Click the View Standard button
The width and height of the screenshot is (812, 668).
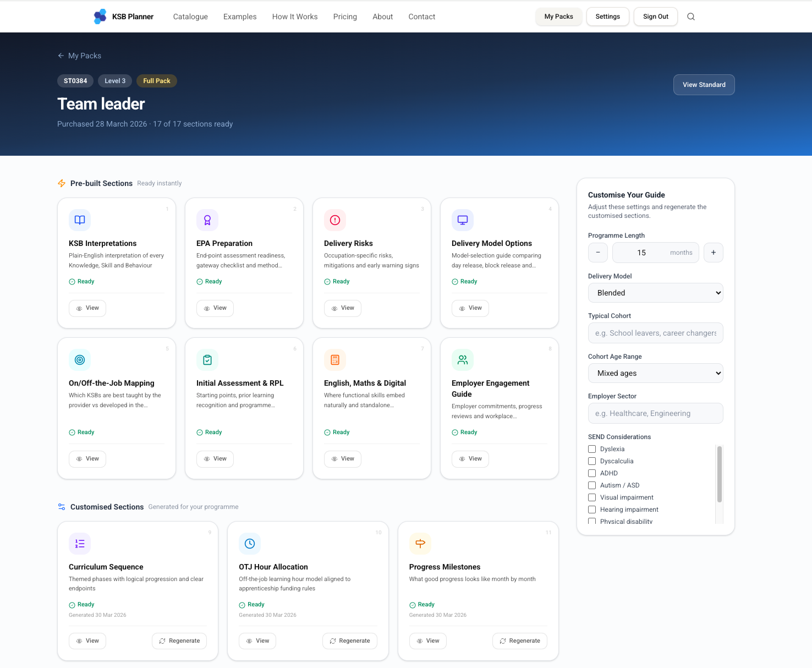tap(704, 84)
